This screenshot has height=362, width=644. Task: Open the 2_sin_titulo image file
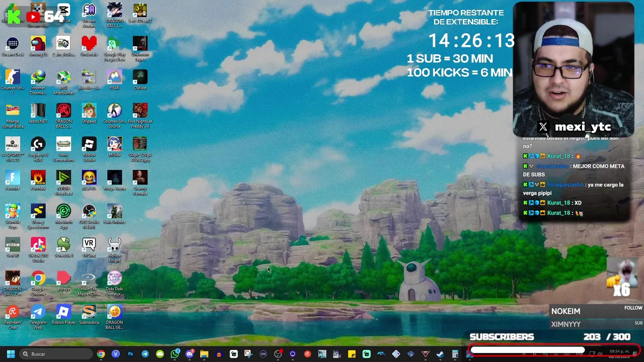(63, 47)
